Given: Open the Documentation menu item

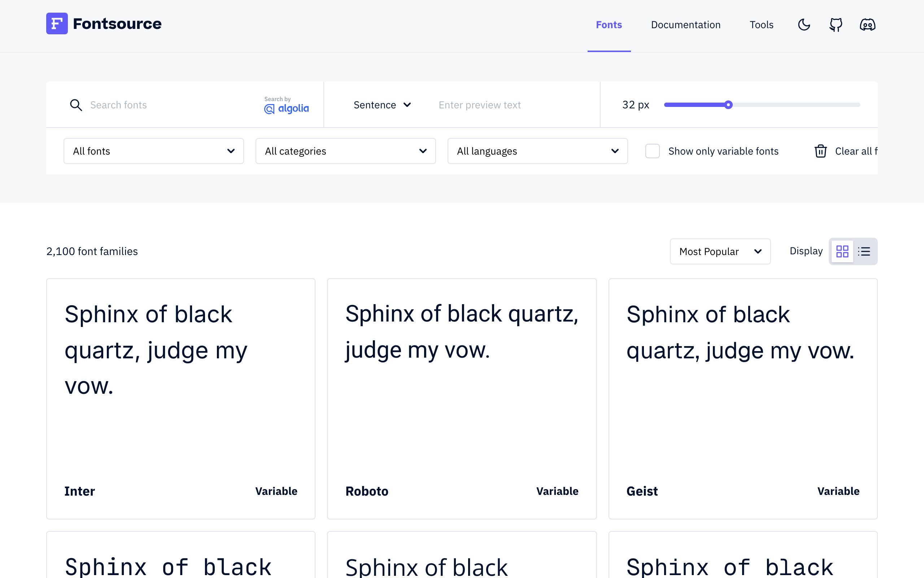Looking at the screenshot, I should 686,25.
